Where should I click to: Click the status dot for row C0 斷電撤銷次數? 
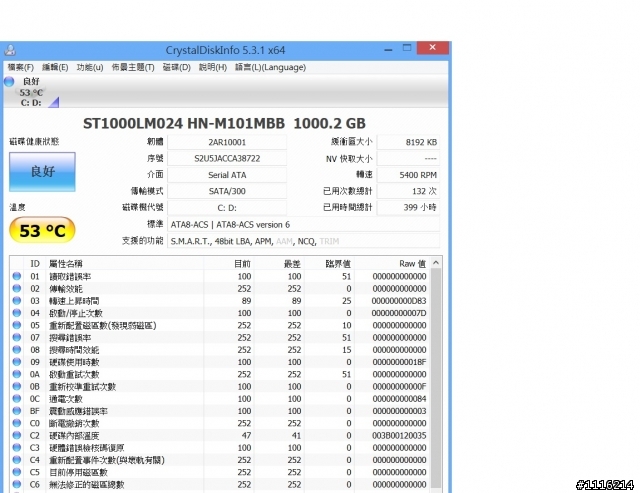coord(17,423)
